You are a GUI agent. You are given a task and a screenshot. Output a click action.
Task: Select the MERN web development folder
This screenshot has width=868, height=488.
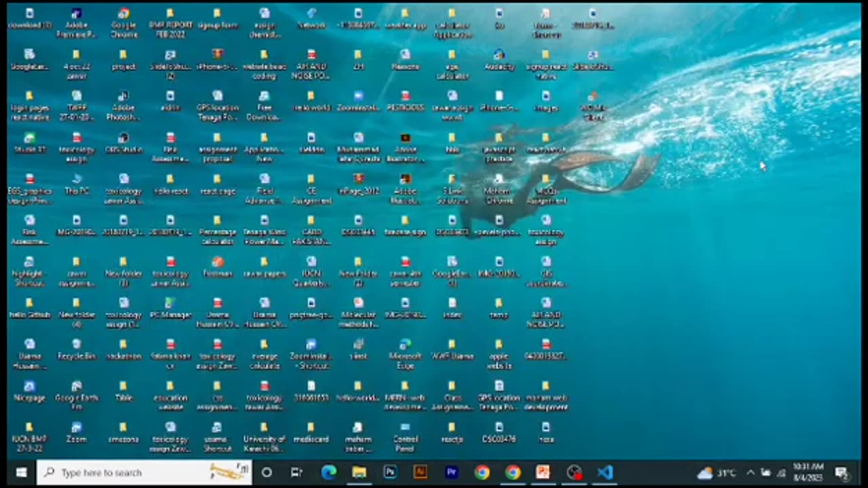tap(405, 395)
